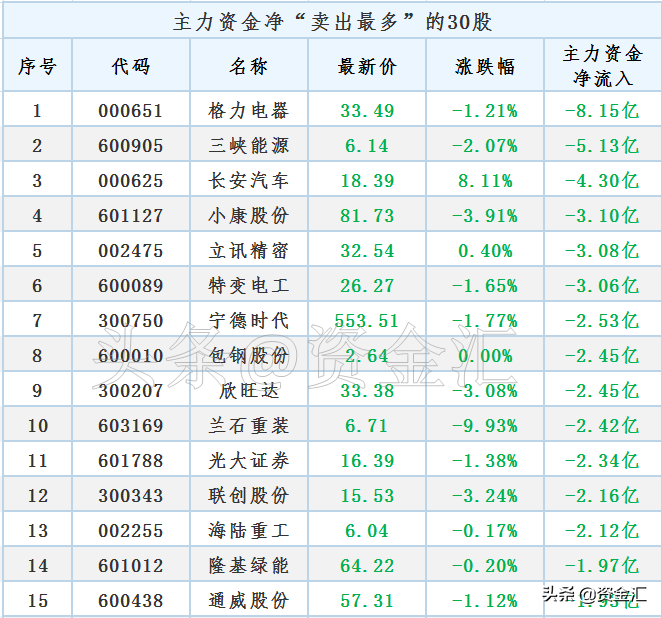Click the stock name 兰石重装
Image resolution: width=662 pixels, height=618 pixels.
pyautogui.click(x=249, y=426)
